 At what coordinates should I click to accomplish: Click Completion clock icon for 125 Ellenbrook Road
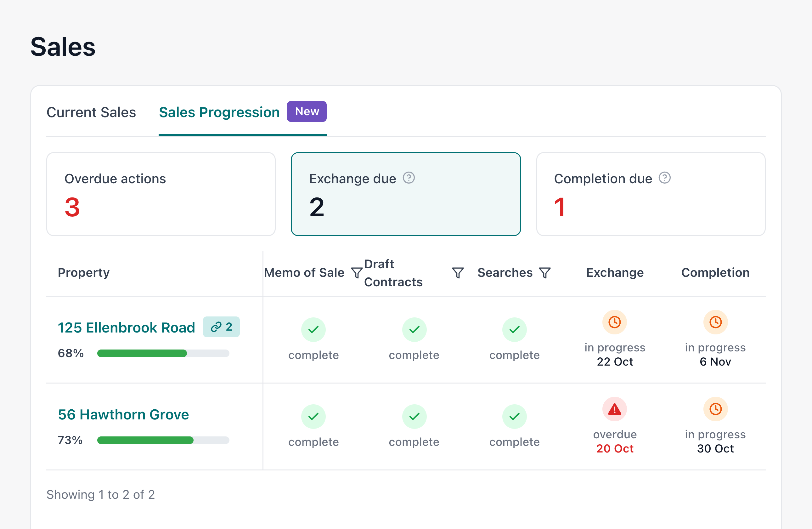715,322
